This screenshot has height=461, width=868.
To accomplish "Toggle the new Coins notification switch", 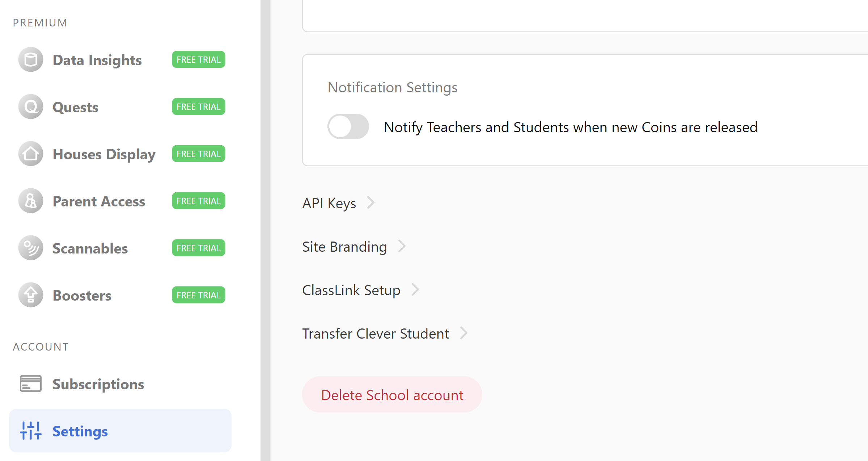I will coord(348,126).
